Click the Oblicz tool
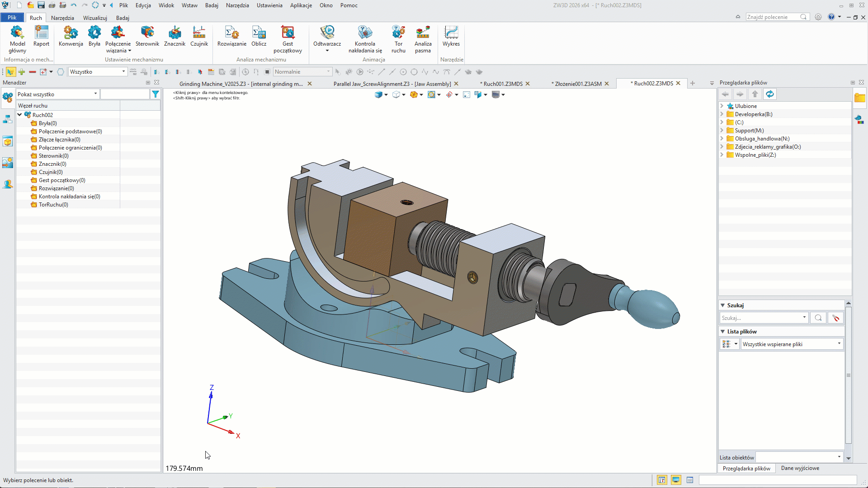This screenshot has width=868, height=488. click(259, 37)
